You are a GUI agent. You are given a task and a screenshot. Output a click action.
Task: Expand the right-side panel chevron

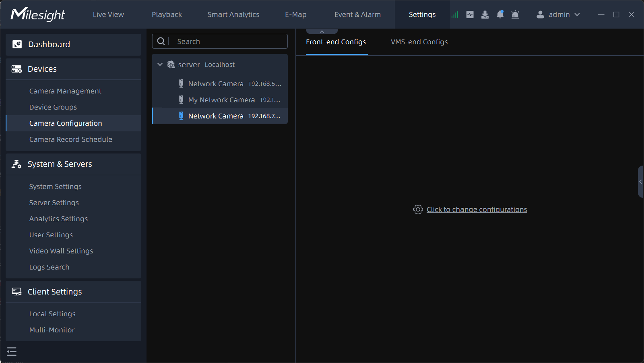click(x=640, y=182)
